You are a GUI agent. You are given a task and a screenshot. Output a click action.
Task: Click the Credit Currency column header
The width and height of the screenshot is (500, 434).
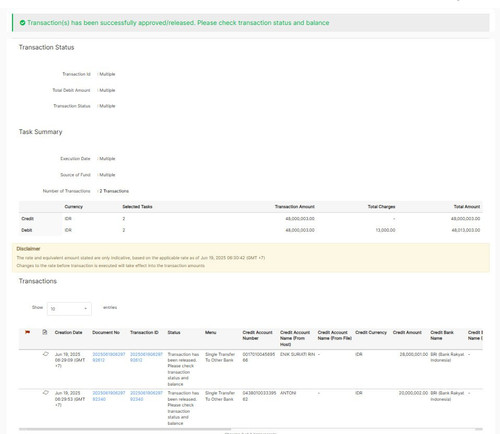tap(371, 332)
